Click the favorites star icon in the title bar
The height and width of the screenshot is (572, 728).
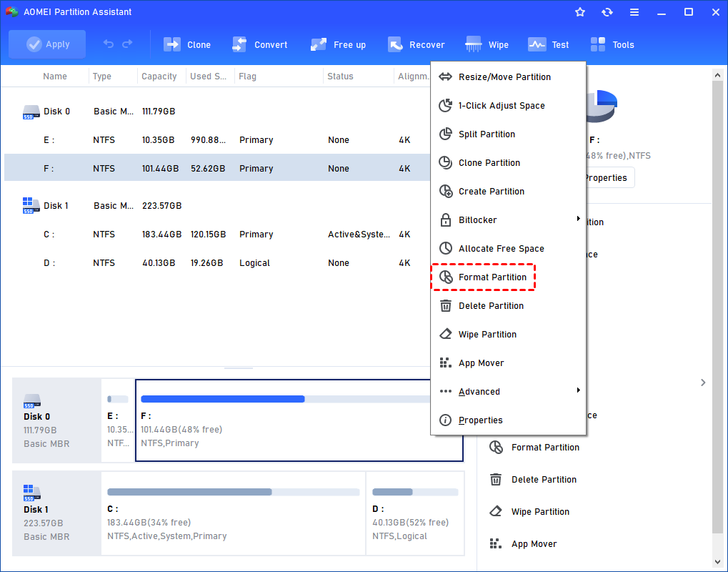point(580,12)
